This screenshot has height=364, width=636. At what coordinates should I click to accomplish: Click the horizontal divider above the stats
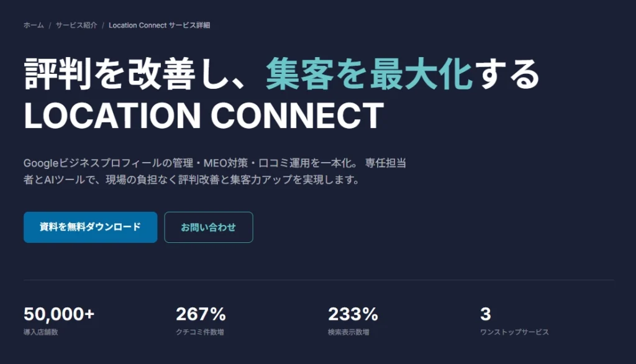coord(318,280)
